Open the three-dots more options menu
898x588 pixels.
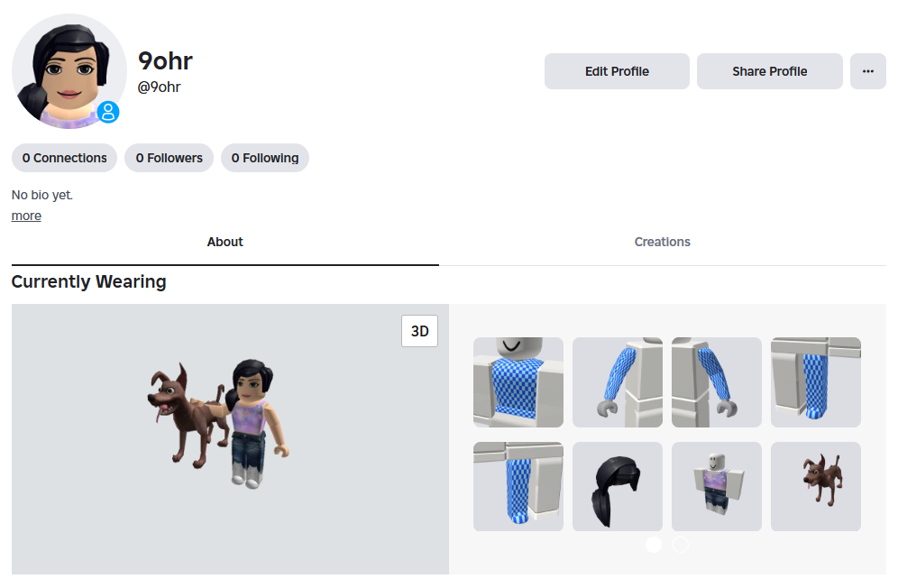pyautogui.click(x=867, y=71)
